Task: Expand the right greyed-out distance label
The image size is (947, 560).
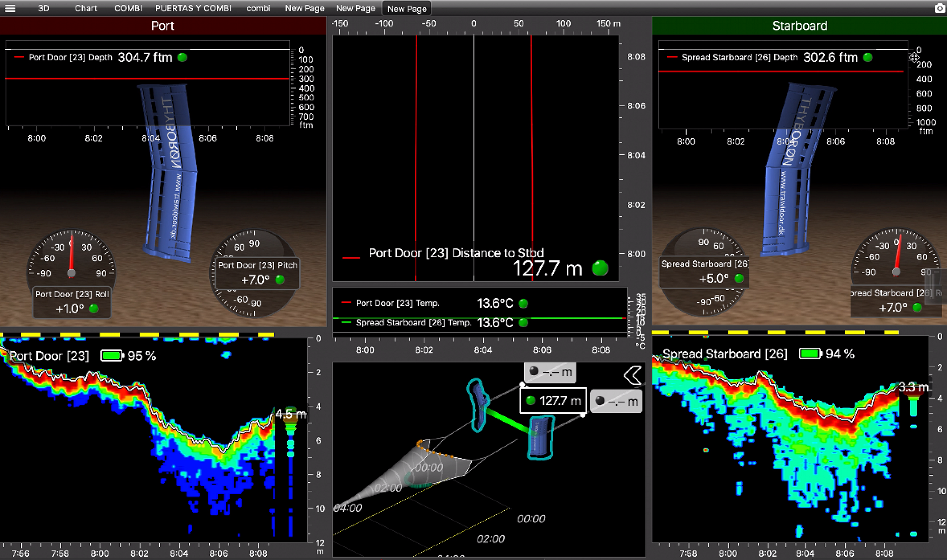Action: tap(616, 401)
